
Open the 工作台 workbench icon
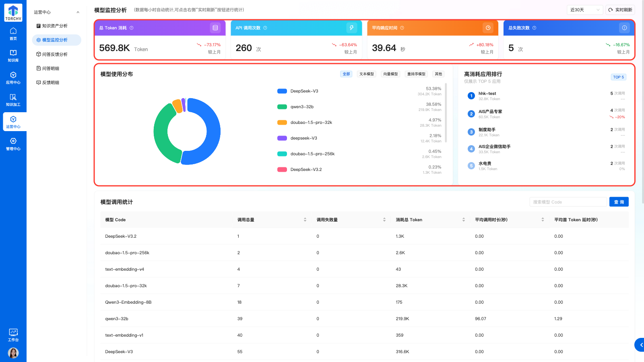click(x=13, y=335)
